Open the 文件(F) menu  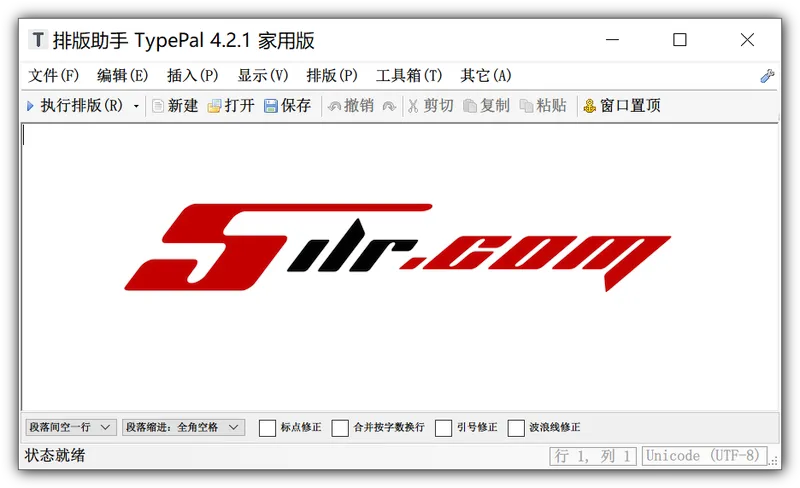coord(54,76)
